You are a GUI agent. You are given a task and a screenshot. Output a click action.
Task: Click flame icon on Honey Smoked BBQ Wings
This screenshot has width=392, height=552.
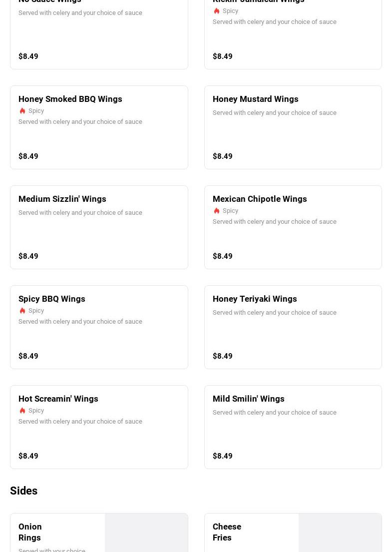click(x=22, y=111)
